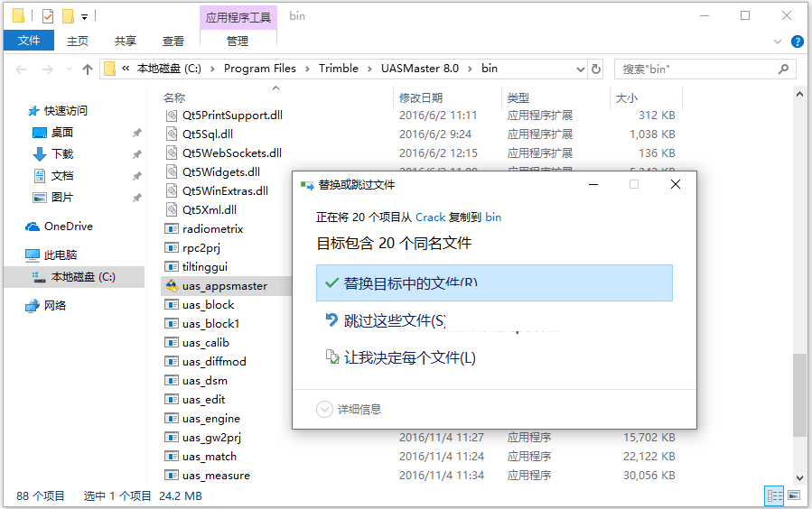The width and height of the screenshot is (812, 509).
Task: Select 快速访问 in navigation pane
Action: click(x=65, y=111)
